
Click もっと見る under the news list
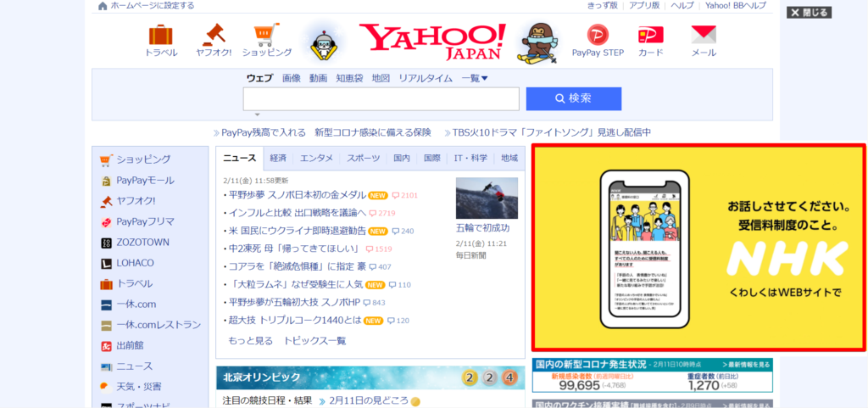click(251, 341)
